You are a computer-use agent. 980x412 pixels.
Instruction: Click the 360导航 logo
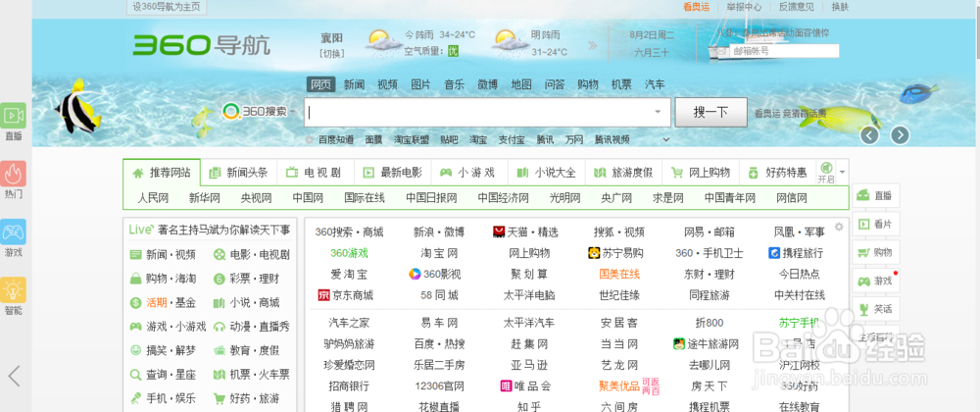pyautogui.click(x=201, y=45)
